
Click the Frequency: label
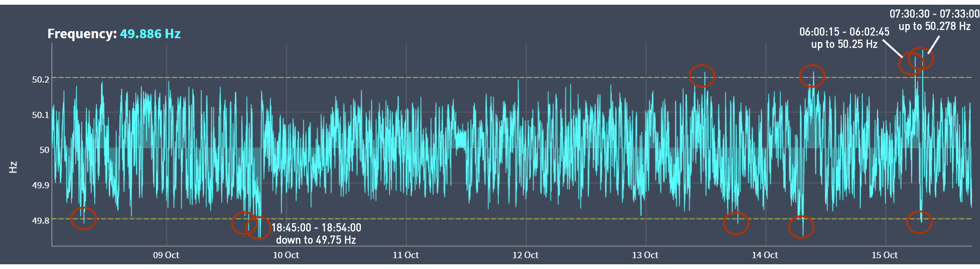click(x=82, y=34)
